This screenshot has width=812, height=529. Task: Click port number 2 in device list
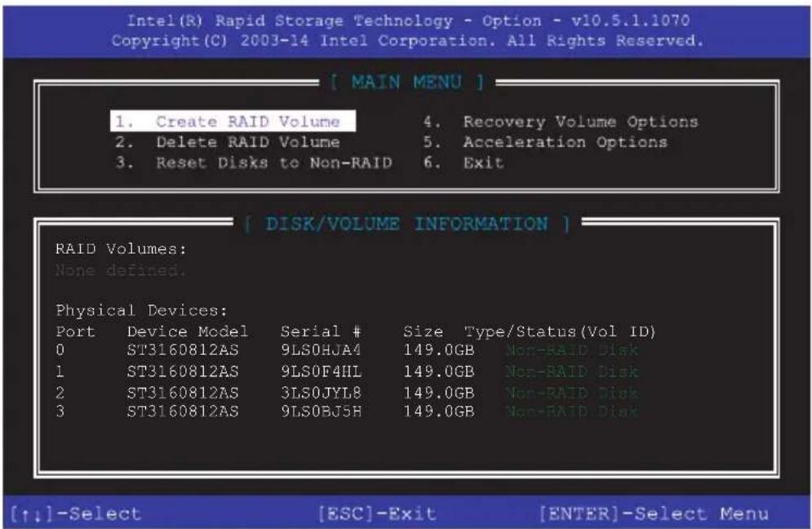[60, 393]
